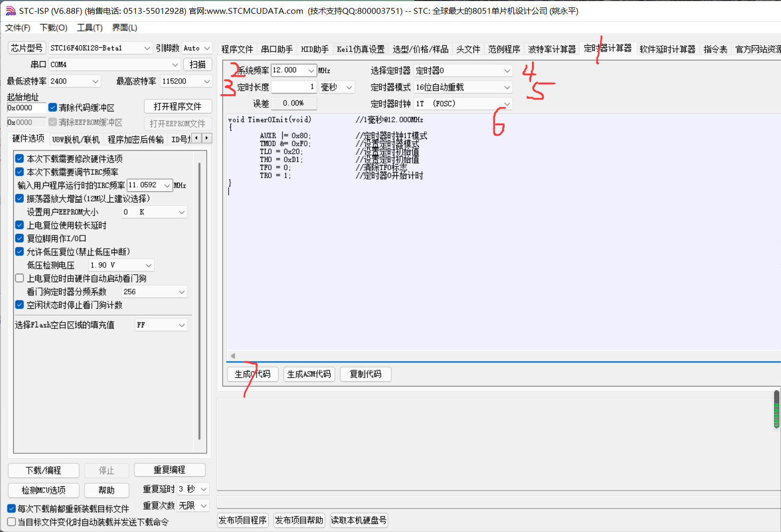Image resolution: width=781 pixels, height=532 pixels.
Task: Open the 定时器时钟 1T (FOSC) dropdown
Action: [463, 104]
